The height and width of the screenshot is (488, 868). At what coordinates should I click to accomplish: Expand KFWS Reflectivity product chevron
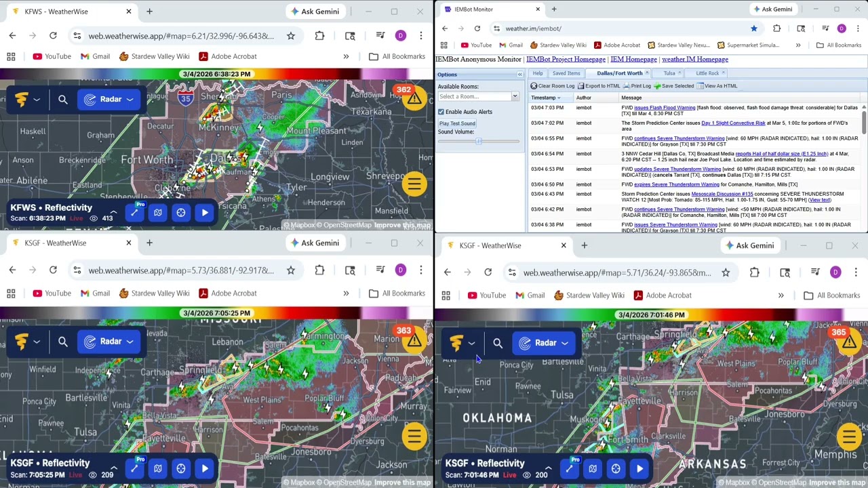(x=113, y=212)
